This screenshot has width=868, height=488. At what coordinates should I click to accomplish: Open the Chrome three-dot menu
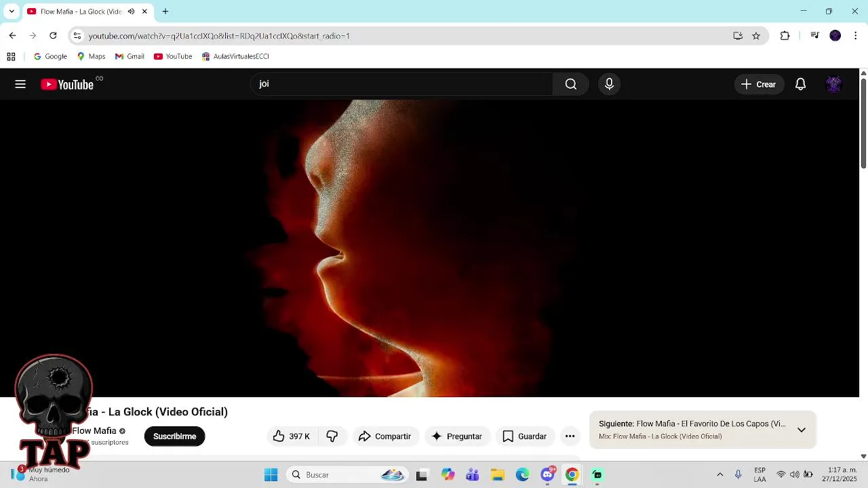856,36
